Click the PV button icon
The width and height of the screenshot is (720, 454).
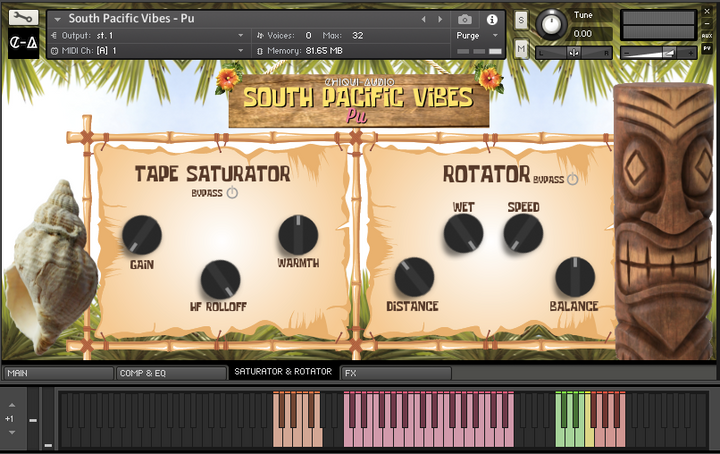click(x=707, y=48)
